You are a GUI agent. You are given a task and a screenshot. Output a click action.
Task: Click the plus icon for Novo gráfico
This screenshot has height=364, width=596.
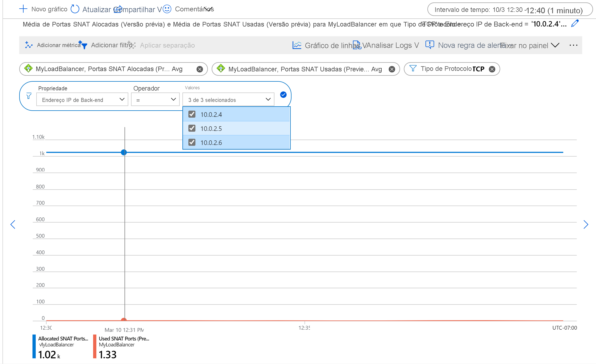(x=23, y=9)
